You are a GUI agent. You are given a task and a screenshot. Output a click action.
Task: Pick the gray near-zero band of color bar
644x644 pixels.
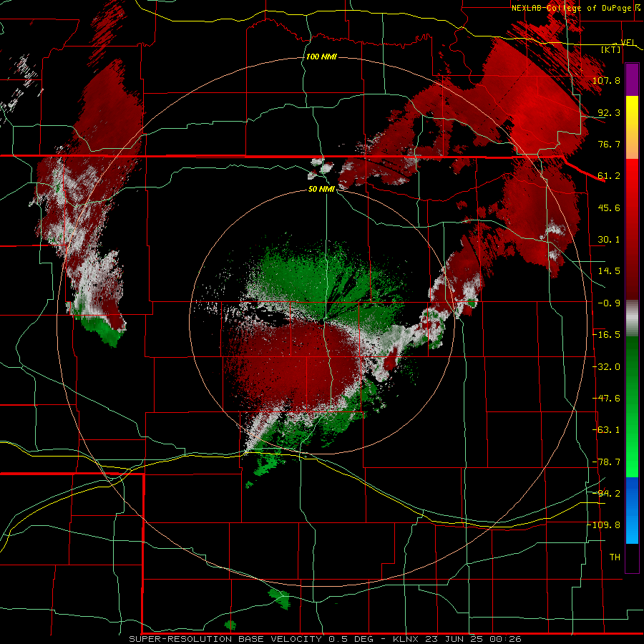pyautogui.click(x=632, y=318)
